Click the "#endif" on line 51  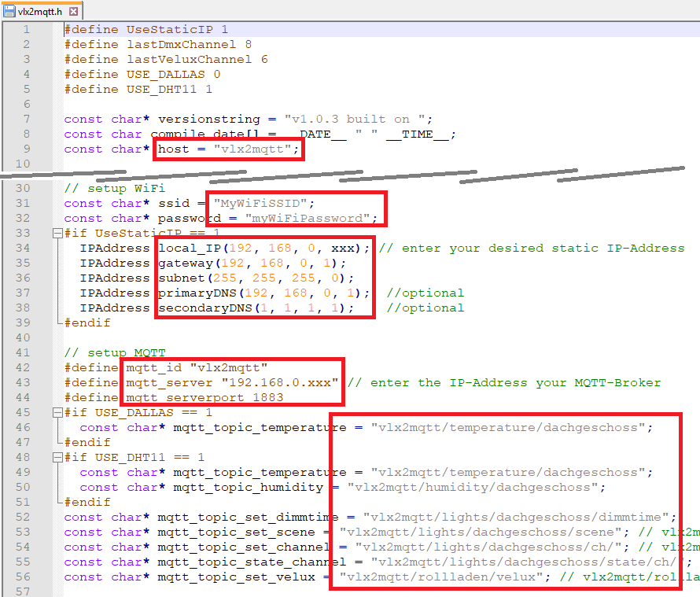click(x=87, y=503)
